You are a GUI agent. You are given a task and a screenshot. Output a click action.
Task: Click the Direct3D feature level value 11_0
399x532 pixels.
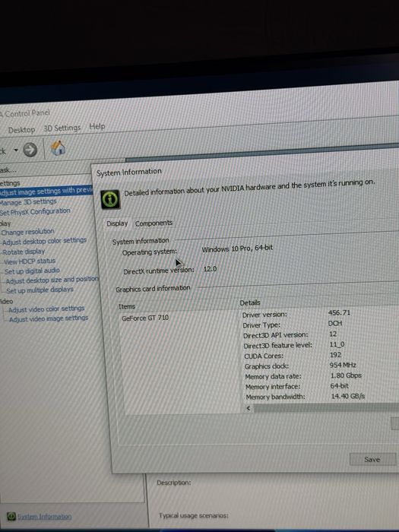[x=337, y=344]
